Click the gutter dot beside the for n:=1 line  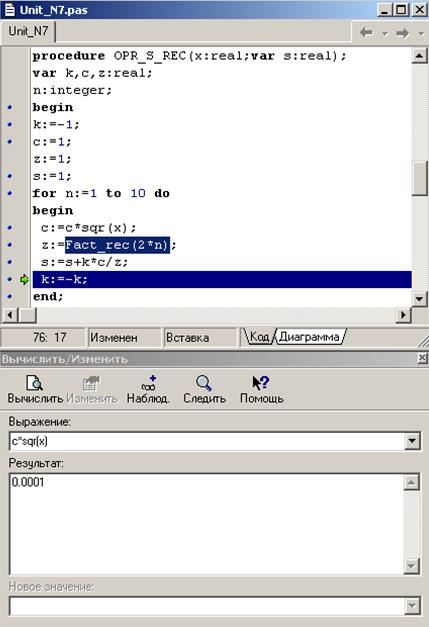(x=10, y=193)
